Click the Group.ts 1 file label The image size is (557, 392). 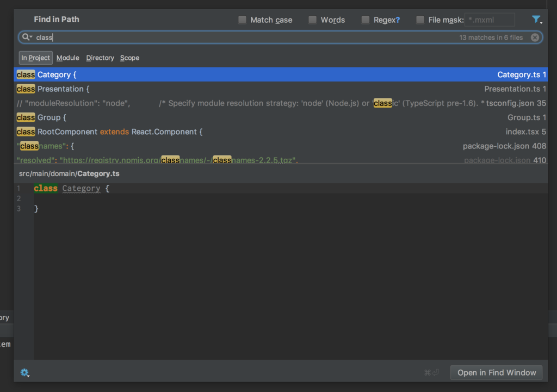pyautogui.click(x=527, y=117)
